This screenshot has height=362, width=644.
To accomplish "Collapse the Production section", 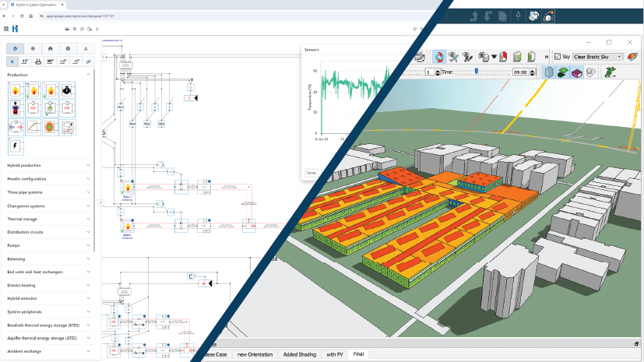I will point(88,75).
